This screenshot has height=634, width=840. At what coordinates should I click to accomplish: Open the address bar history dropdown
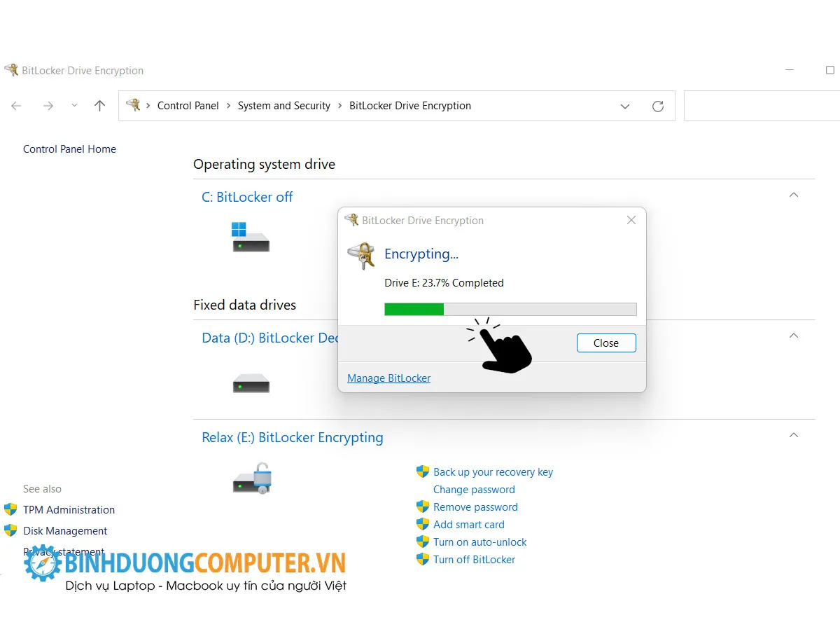625,106
